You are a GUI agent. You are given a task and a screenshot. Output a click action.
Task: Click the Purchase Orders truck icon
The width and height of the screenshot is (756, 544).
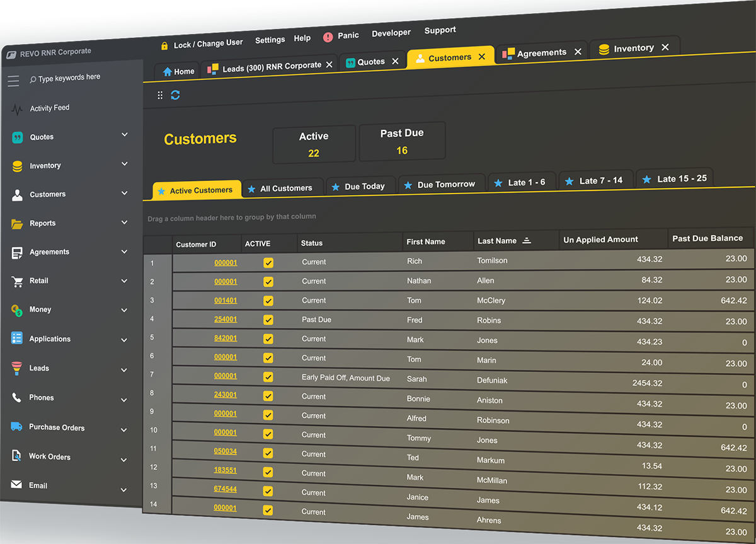click(x=17, y=427)
